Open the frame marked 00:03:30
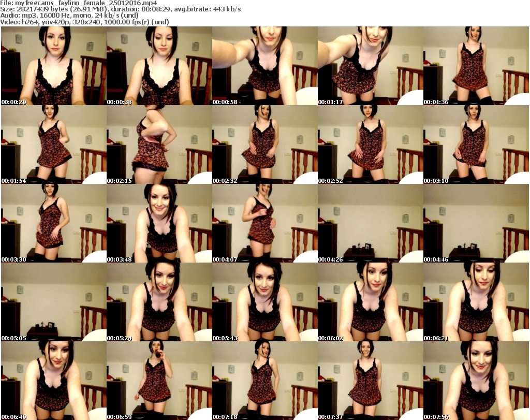 (x=54, y=223)
